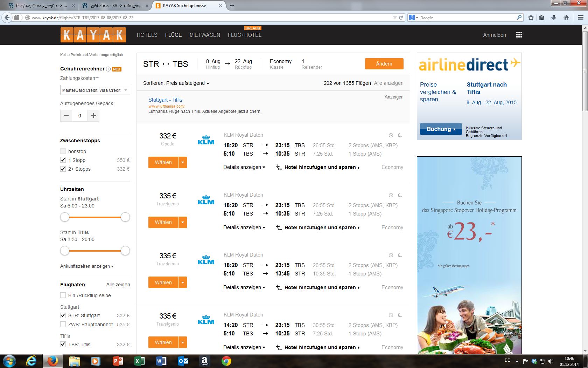Click the KAYAK logo
The width and height of the screenshot is (588, 368).
pyautogui.click(x=93, y=35)
